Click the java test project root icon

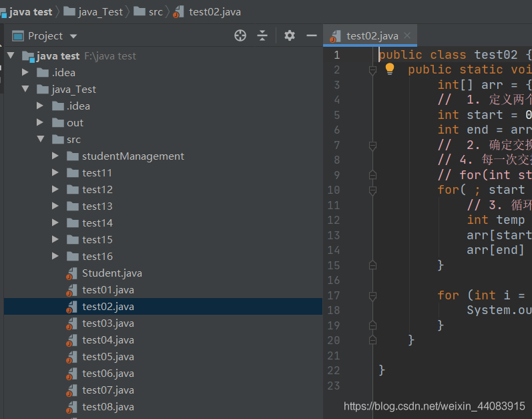(x=29, y=56)
